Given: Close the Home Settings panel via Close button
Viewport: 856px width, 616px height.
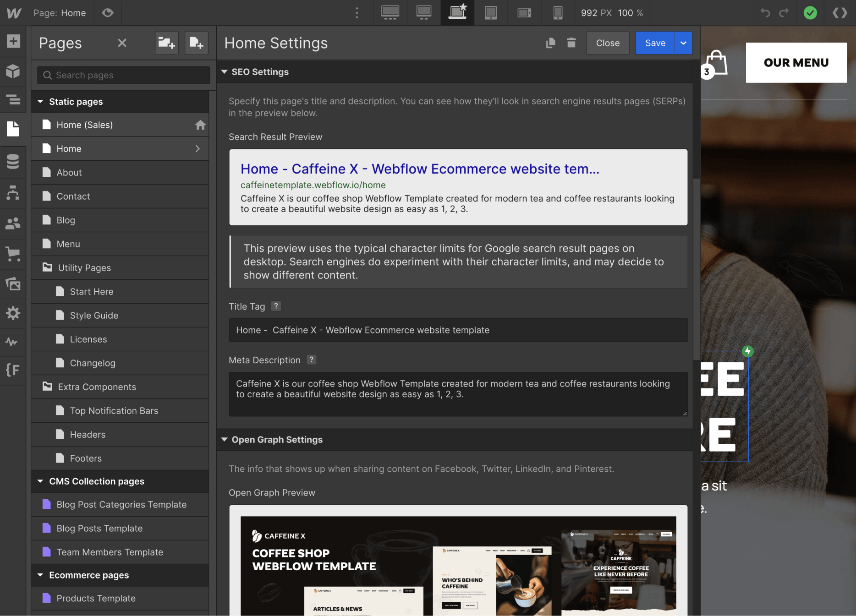Looking at the screenshot, I should [607, 43].
